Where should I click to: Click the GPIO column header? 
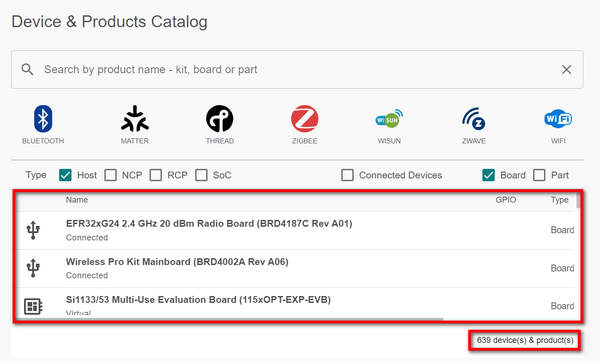[506, 200]
